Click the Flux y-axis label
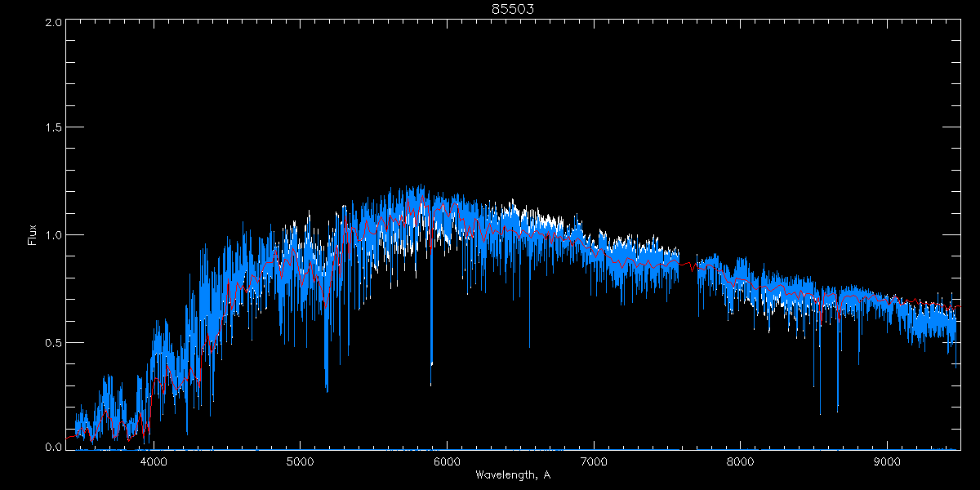The height and width of the screenshot is (490, 980). 33,235
